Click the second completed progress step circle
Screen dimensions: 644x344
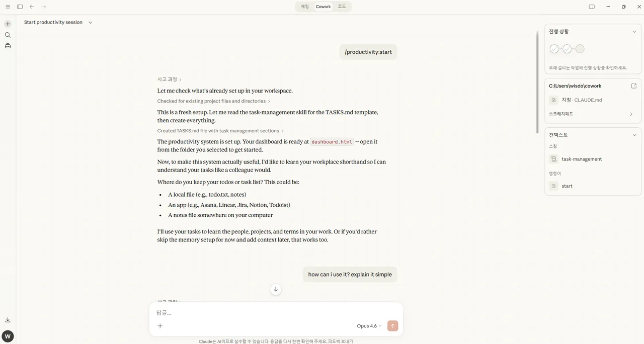(x=567, y=49)
